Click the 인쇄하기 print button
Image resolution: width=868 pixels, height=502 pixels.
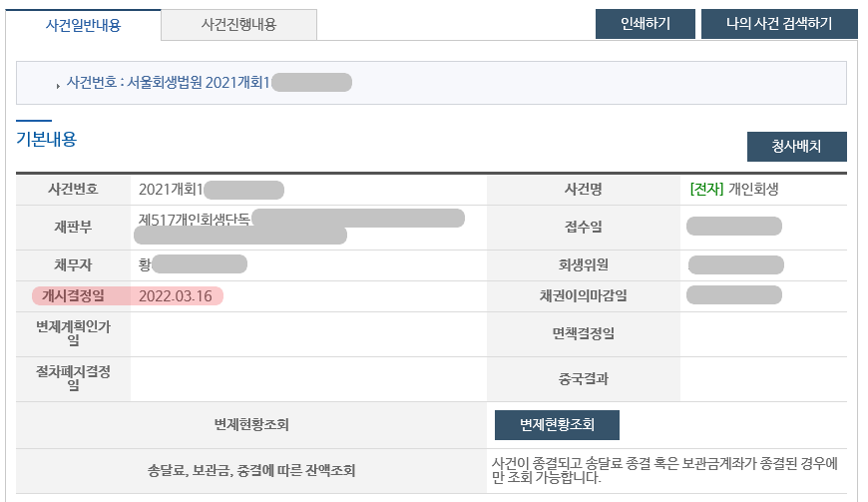click(645, 24)
